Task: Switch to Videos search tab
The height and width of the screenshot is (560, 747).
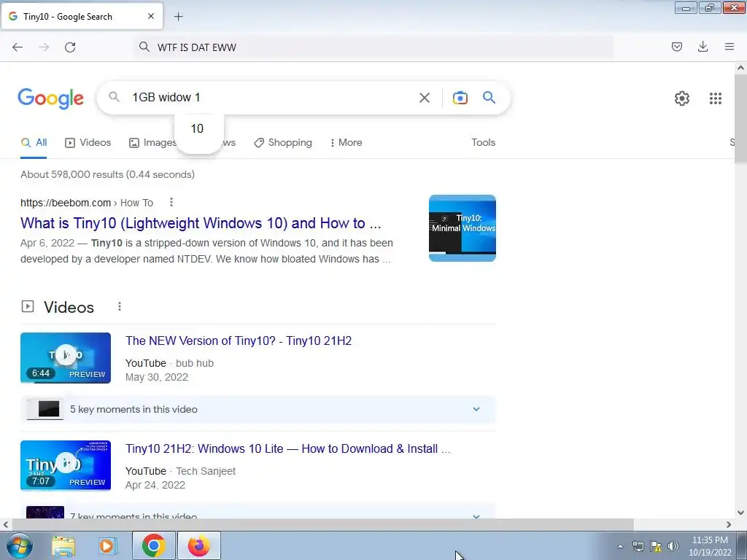Action: (x=88, y=142)
